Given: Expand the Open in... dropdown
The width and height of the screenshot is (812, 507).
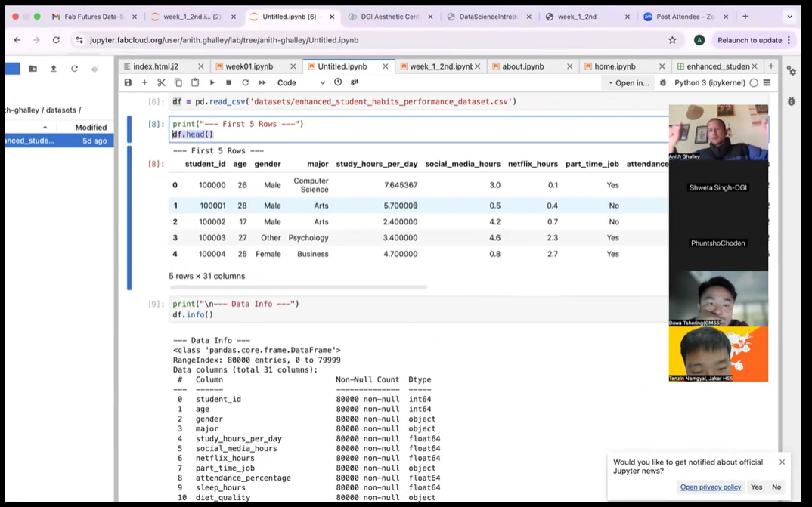Looking at the screenshot, I should pyautogui.click(x=628, y=83).
